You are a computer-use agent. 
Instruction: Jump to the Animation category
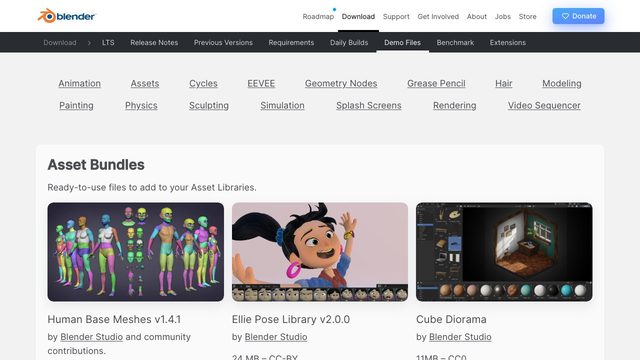pyautogui.click(x=80, y=83)
